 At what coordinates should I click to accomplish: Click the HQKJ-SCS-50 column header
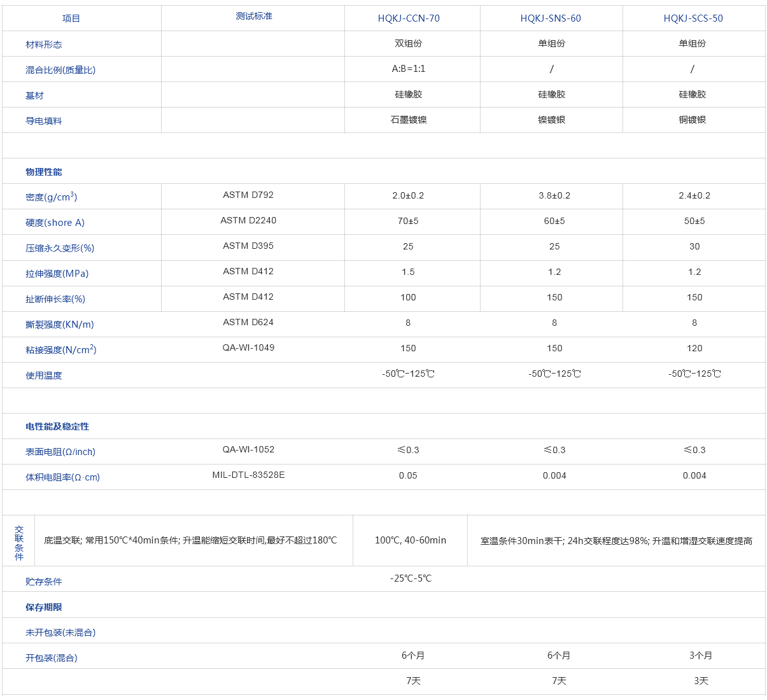click(693, 18)
